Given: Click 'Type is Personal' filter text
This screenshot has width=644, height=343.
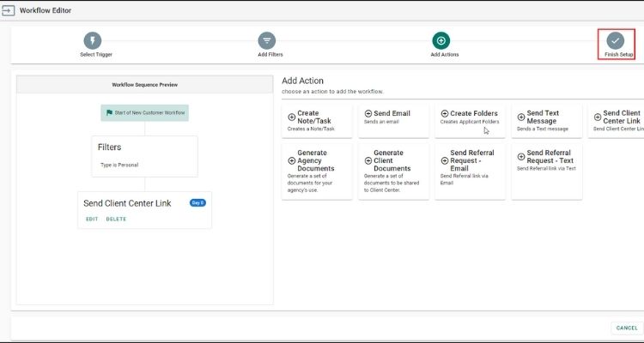Looking at the screenshot, I should 119,165.
